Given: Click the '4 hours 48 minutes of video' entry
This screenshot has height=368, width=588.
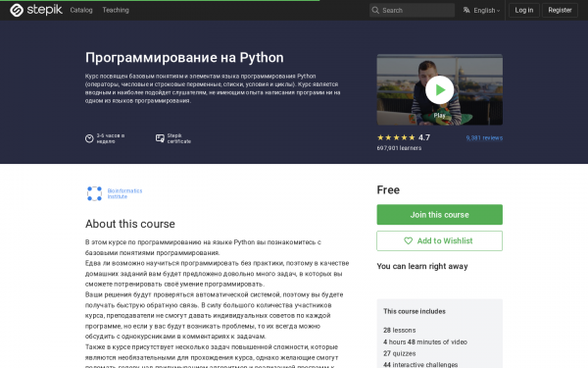Looking at the screenshot, I should tap(425, 342).
